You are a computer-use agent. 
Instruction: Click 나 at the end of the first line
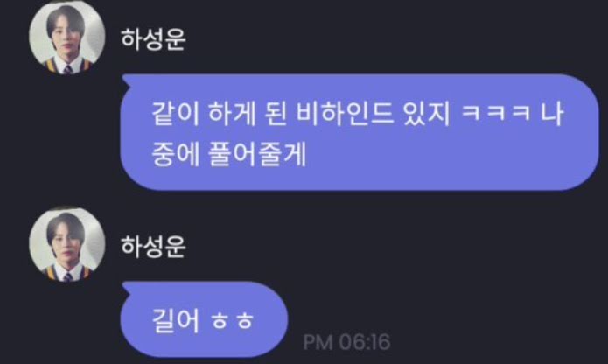(552, 114)
